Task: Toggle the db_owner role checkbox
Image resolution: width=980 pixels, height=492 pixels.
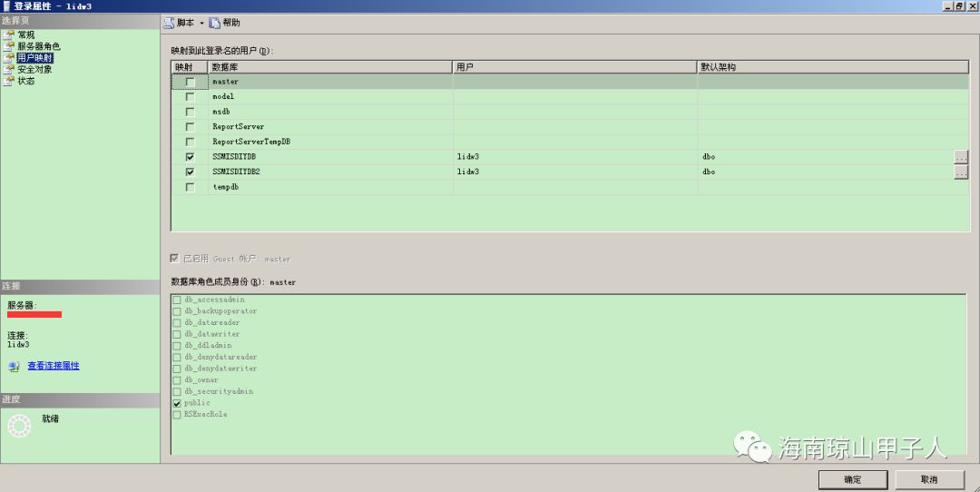Action: click(x=177, y=380)
